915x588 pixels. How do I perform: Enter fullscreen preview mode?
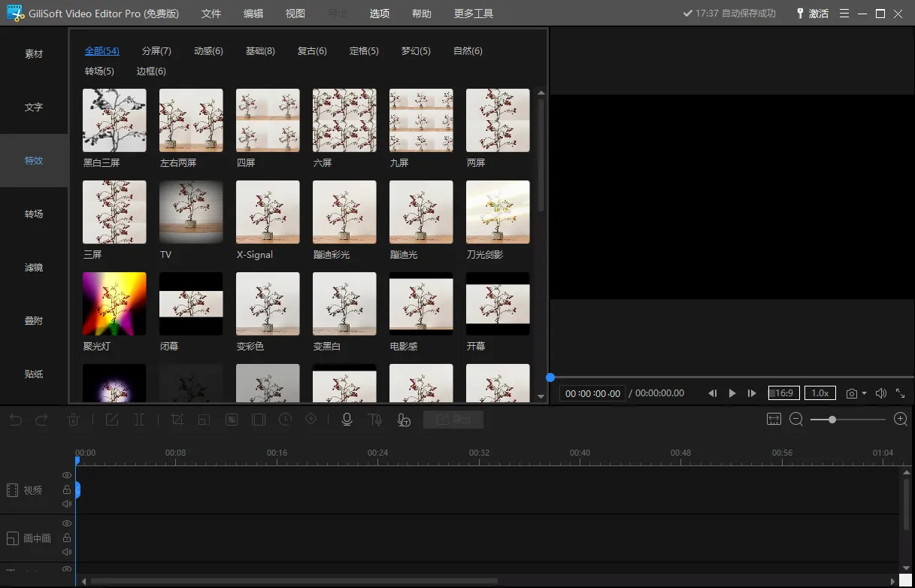(900, 393)
